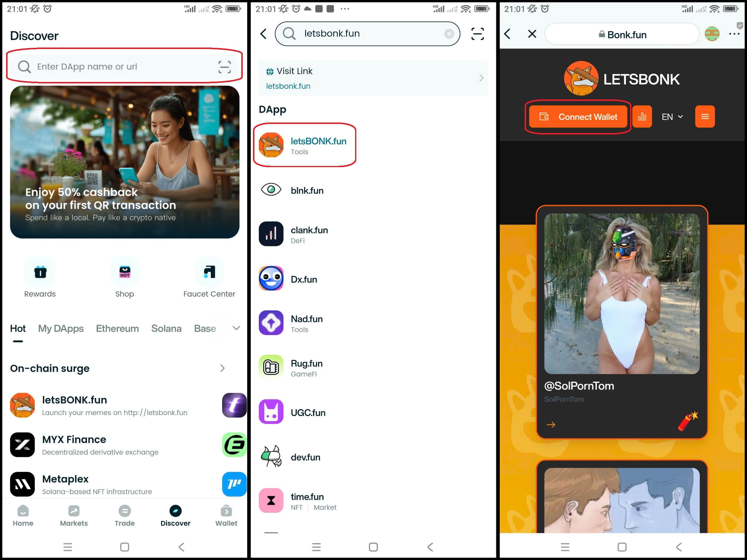Viewport: 747px width, 560px height.
Task: Click the Enter DApp name or url field
Action: [x=125, y=67]
